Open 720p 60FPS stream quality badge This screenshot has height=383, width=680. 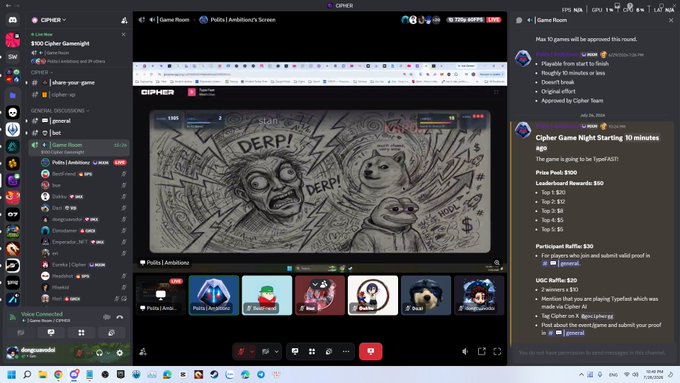point(466,20)
